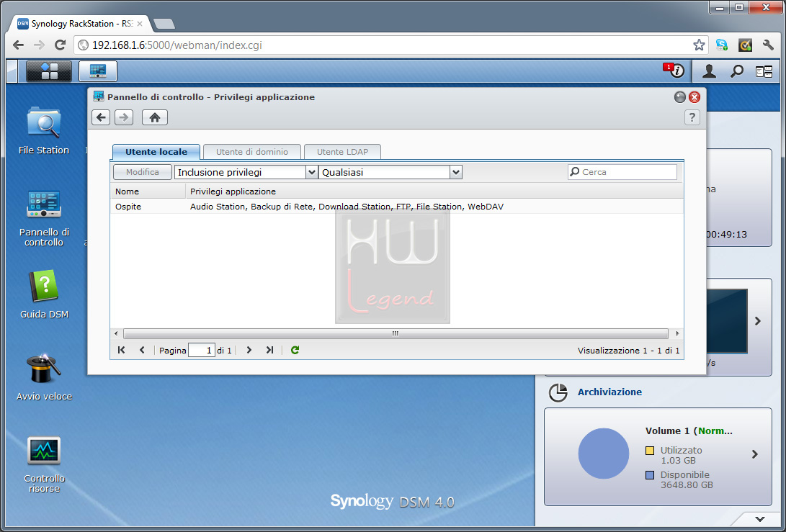
Task: Click the Utilizzato yellow legend swatch
Action: [650, 451]
